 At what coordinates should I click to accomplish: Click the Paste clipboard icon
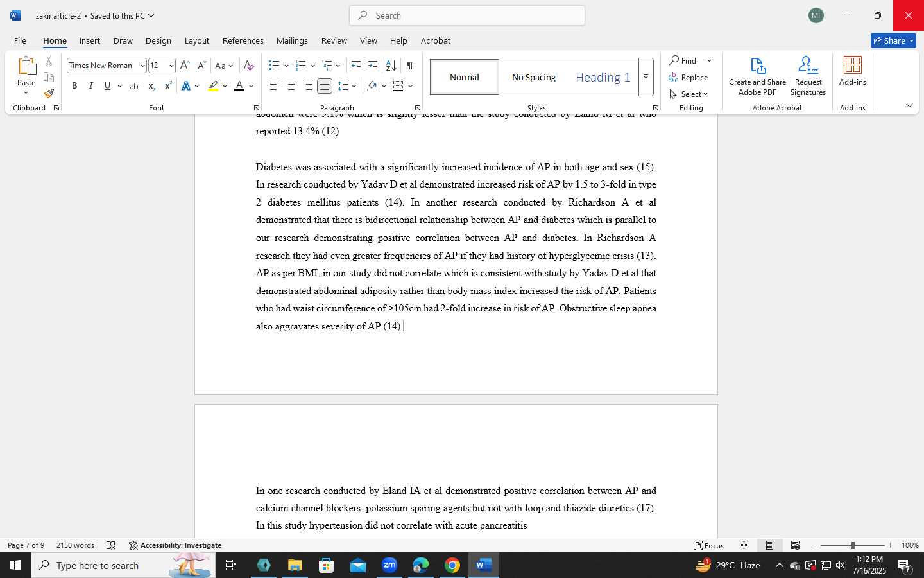[26, 66]
